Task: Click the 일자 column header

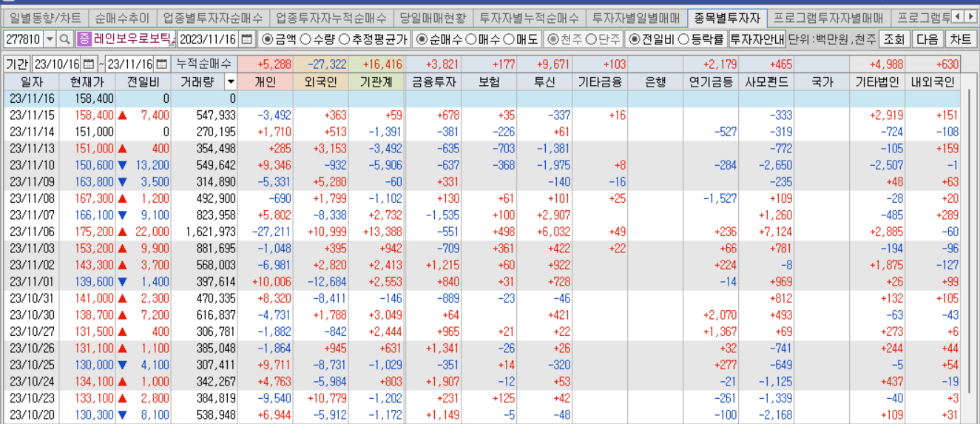Action: coord(32,82)
